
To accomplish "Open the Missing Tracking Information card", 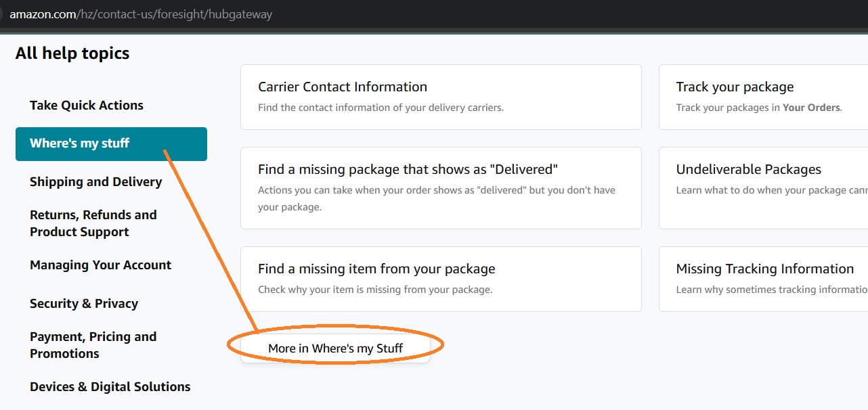I will coord(764,269).
